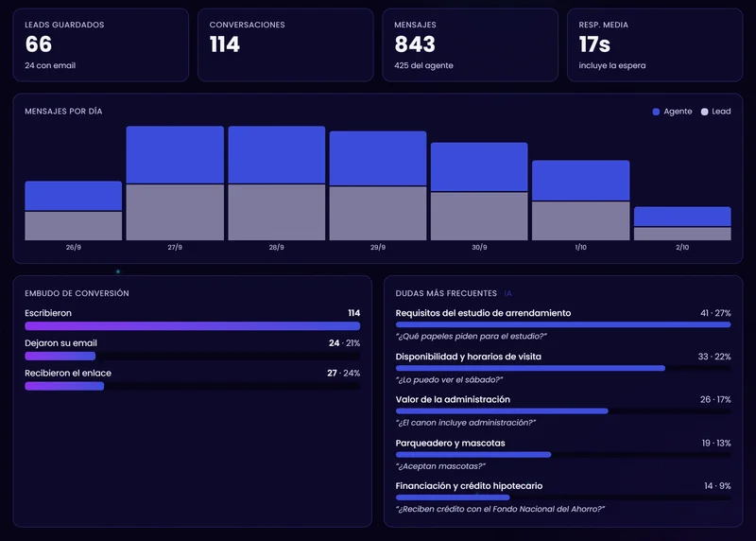Screen dimensions: 756x541
Task: Click the 27/9 axis date label
Action: [175, 247]
